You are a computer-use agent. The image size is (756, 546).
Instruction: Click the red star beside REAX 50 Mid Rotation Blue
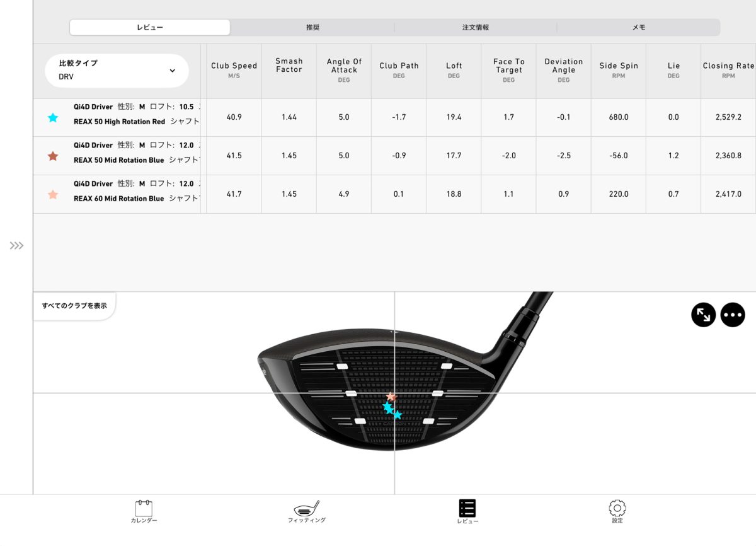click(x=53, y=155)
